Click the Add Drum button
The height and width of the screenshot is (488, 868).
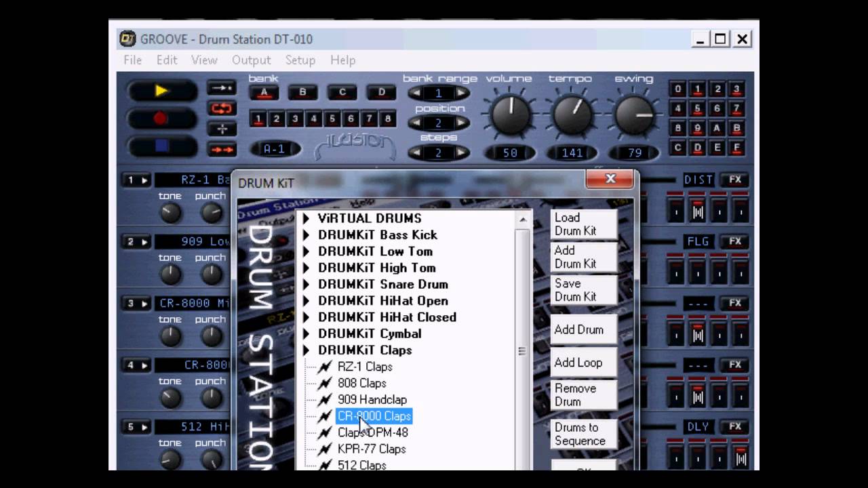[583, 329]
